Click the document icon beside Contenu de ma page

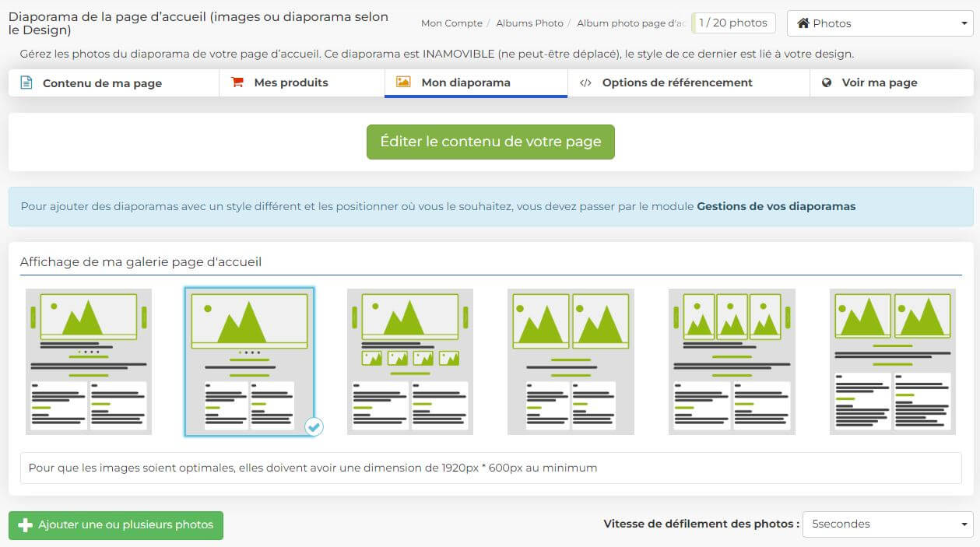pyautogui.click(x=26, y=82)
